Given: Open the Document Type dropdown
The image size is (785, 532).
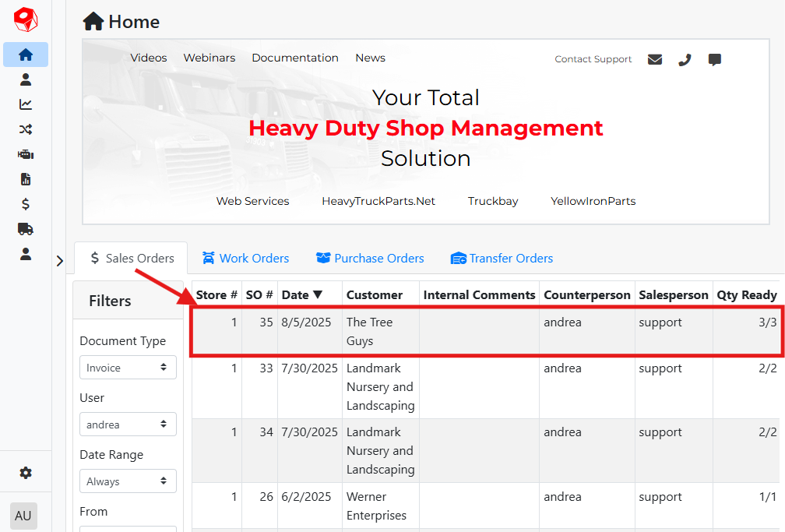Looking at the screenshot, I should (x=128, y=368).
